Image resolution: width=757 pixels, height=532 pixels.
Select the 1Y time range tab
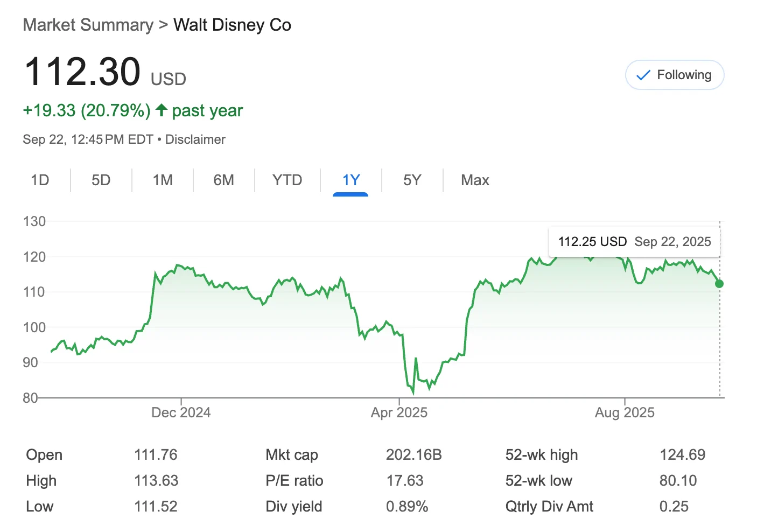click(351, 180)
